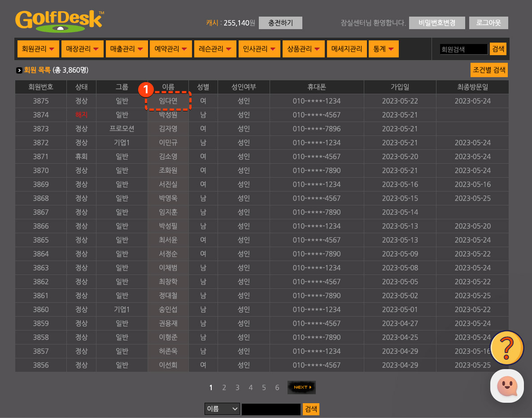Click the 로그아웃 button
The width and height of the screenshot is (532, 418).
tap(488, 23)
